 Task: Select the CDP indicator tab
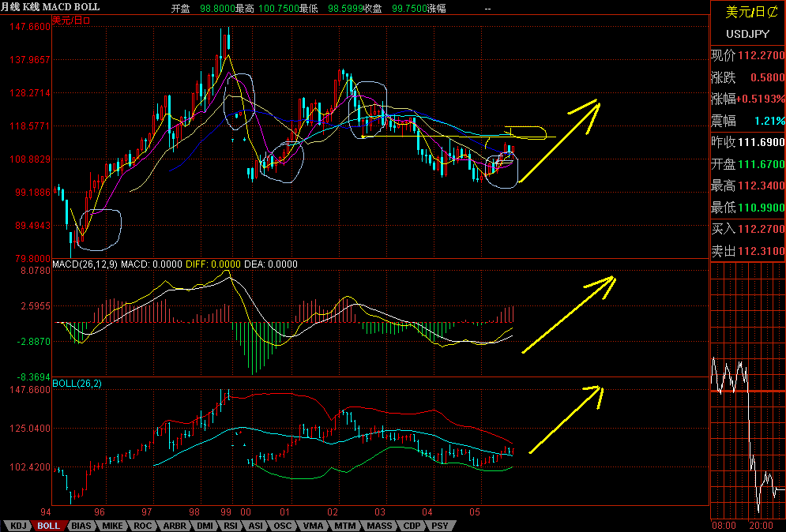point(412,526)
